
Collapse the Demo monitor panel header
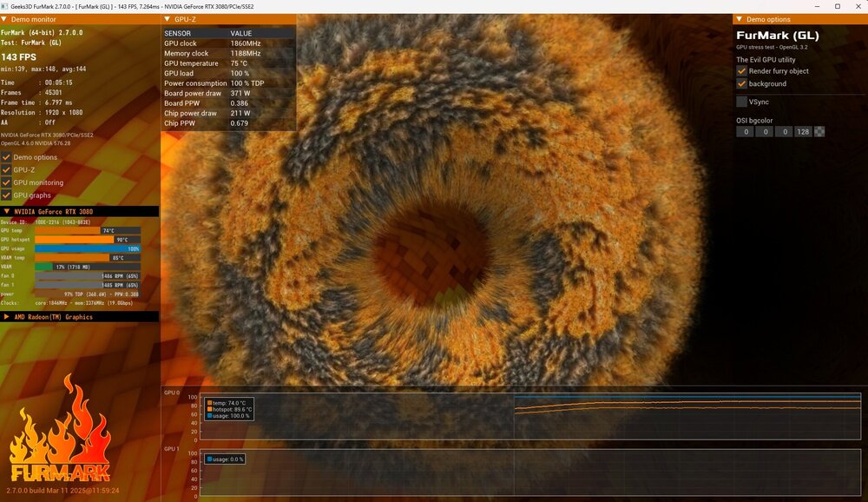coord(80,19)
